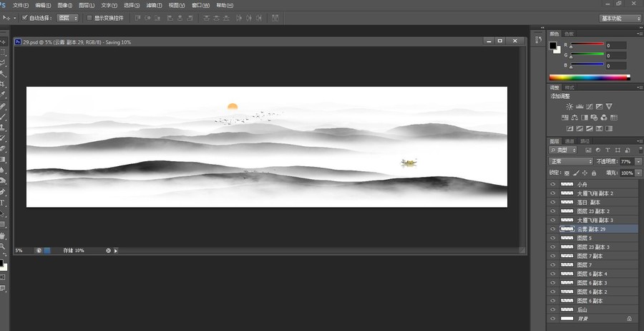The width and height of the screenshot is (644, 331).
Task: Add a Curves adjustment
Action: click(590, 107)
